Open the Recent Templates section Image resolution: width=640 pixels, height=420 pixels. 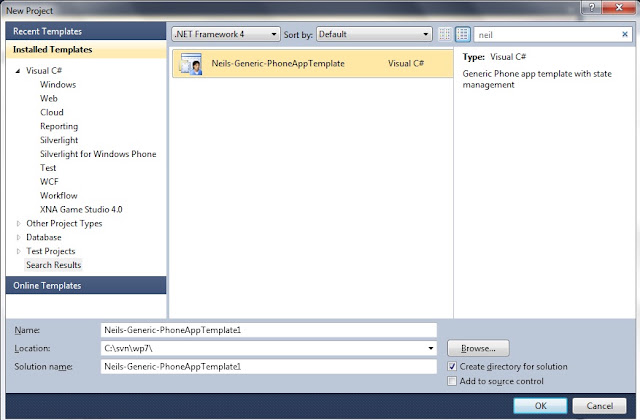86,31
